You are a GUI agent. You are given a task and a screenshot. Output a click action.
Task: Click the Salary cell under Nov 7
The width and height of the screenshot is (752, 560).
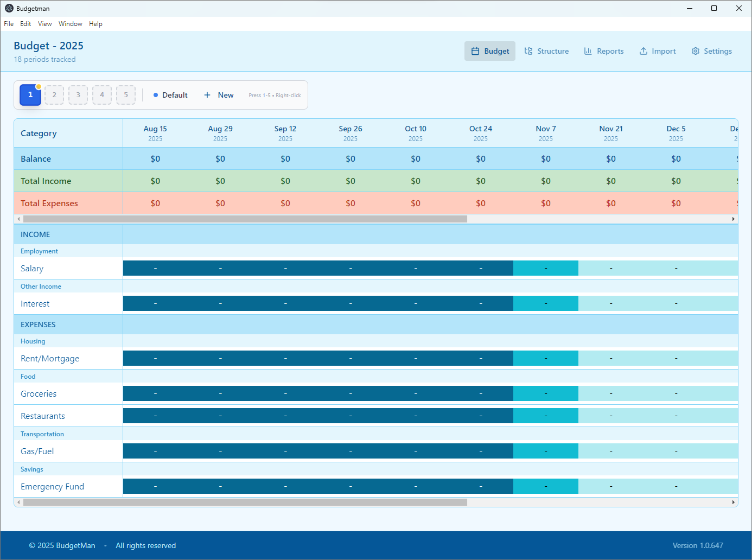[546, 268]
